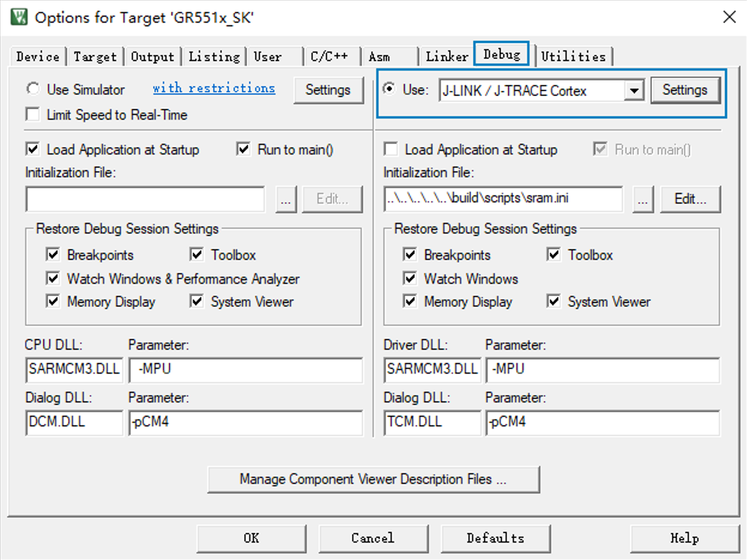Switch to the Target tab

pyautogui.click(x=95, y=57)
